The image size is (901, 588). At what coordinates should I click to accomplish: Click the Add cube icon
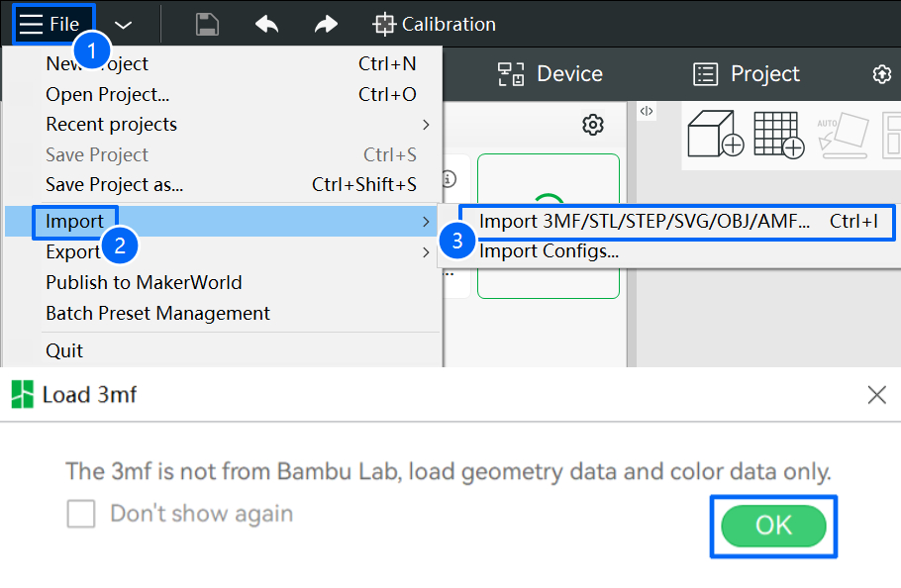[x=716, y=135]
